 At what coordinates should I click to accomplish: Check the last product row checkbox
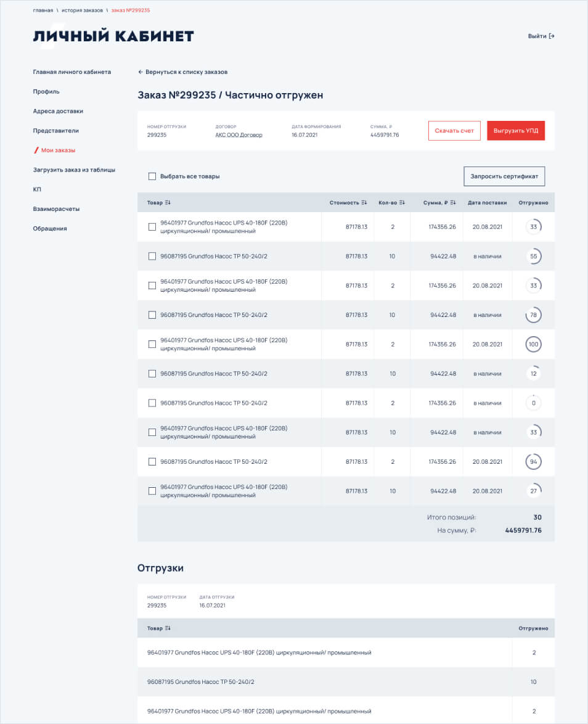[x=152, y=491]
